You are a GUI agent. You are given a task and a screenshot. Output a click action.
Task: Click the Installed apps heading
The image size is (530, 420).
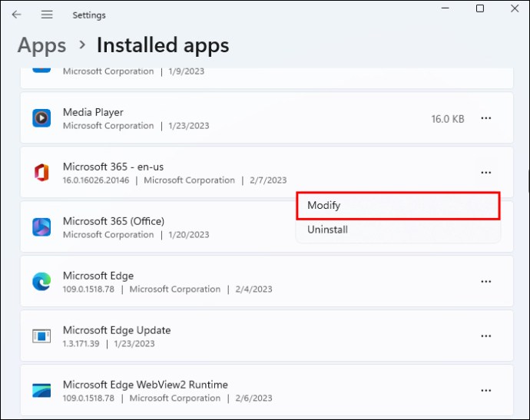click(163, 45)
